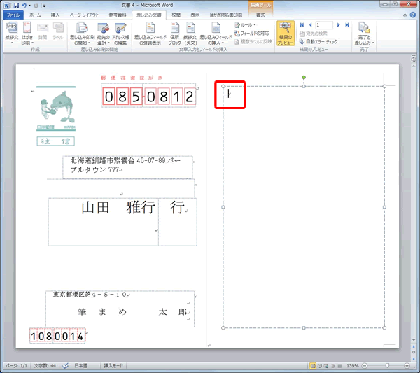
Task: Go to the previous record arrow
Action: coord(310,25)
